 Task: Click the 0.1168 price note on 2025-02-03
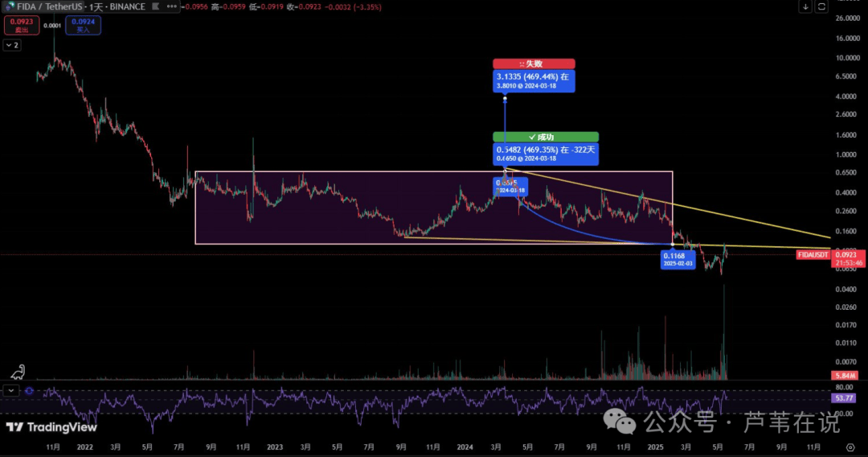[678, 259]
